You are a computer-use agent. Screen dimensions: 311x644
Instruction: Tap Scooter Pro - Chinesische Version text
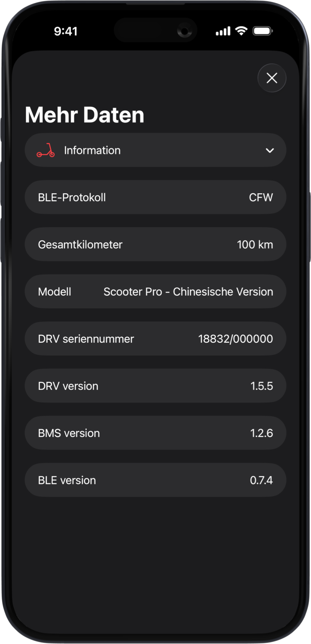(188, 292)
